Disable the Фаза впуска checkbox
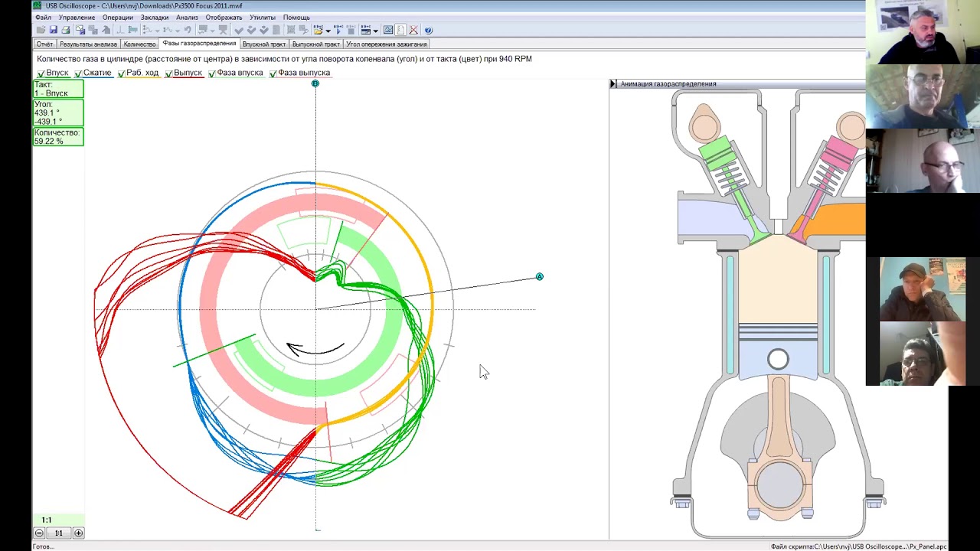This screenshot has width=980, height=551. click(x=212, y=73)
